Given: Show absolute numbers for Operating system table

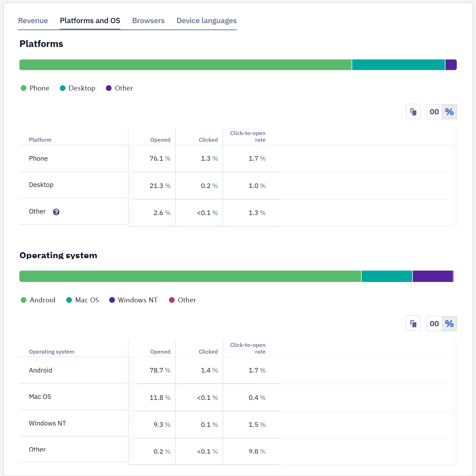Looking at the screenshot, I should pyautogui.click(x=434, y=323).
